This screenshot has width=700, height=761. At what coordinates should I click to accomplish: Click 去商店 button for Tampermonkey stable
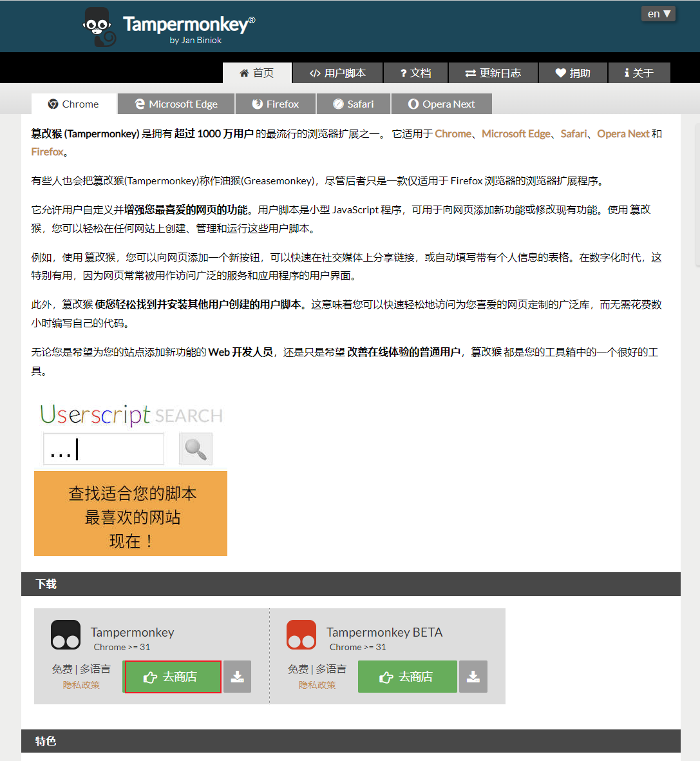(173, 677)
